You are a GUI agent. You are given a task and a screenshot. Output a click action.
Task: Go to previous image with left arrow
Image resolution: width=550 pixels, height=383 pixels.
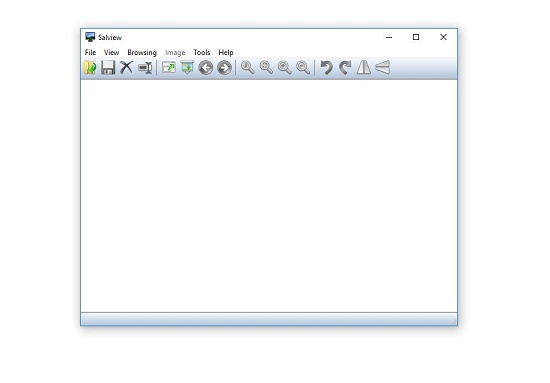[x=206, y=68]
